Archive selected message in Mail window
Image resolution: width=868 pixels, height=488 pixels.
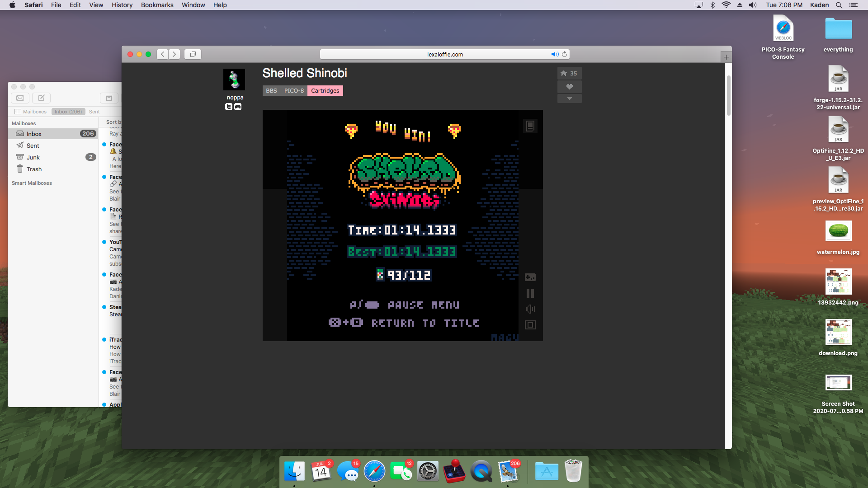click(109, 98)
